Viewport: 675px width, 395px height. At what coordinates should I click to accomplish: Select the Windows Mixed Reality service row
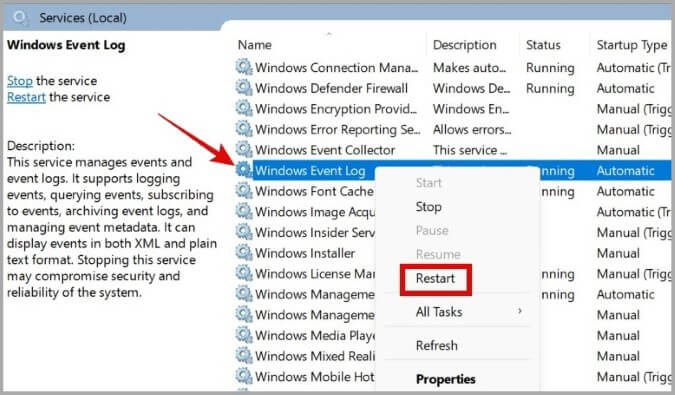pyautogui.click(x=315, y=356)
